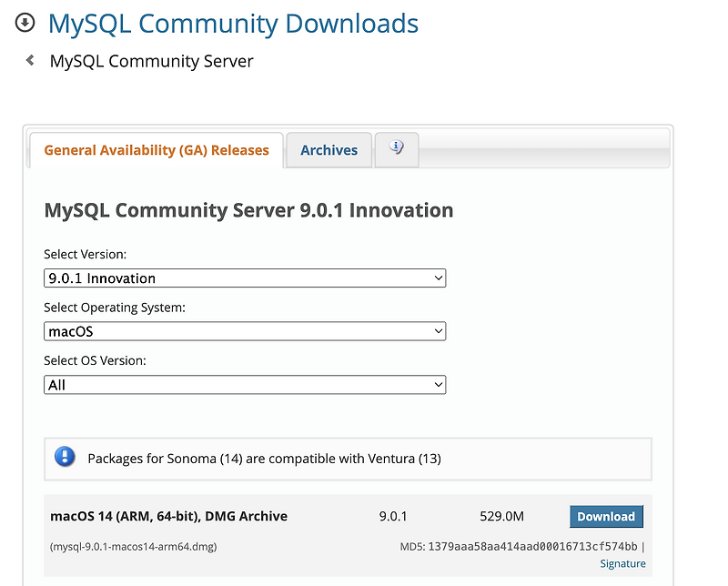Click the Download button for the DMG Archive
This screenshot has width=728, height=586.
[606, 516]
